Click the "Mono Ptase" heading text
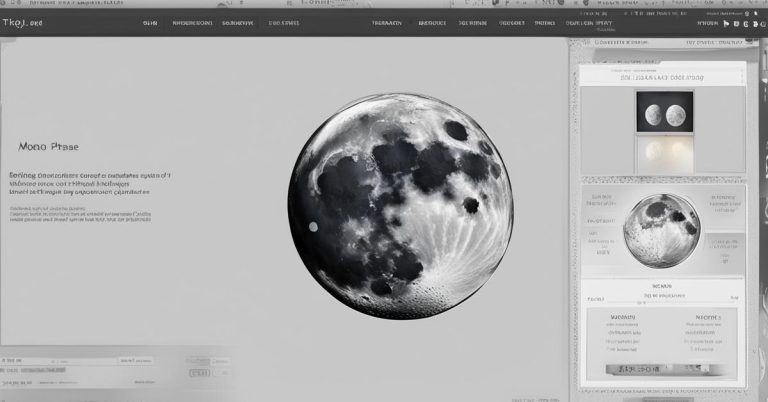The width and height of the screenshot is (768, 402). pyautogui.click(x=48, y=146)
